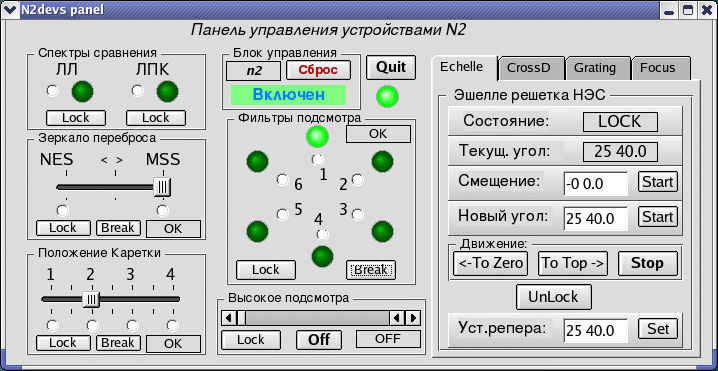Click the bright green status lamp below Quit
Viewport: 718px width, 371px height.
[x=387, y=97]
